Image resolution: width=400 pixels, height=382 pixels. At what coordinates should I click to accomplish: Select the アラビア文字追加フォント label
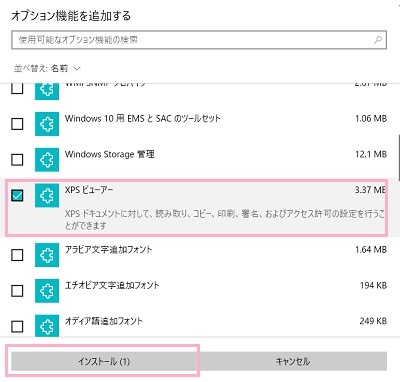108,249
